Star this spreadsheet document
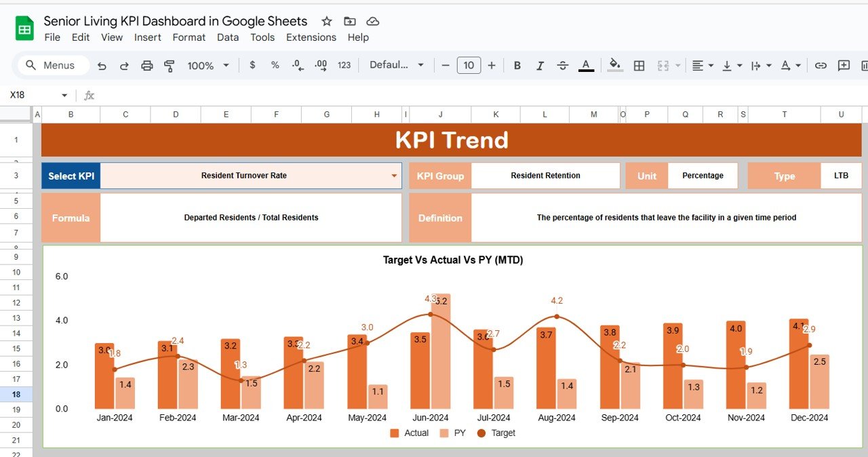The image size is (868, 457). (x=326, y=22)
